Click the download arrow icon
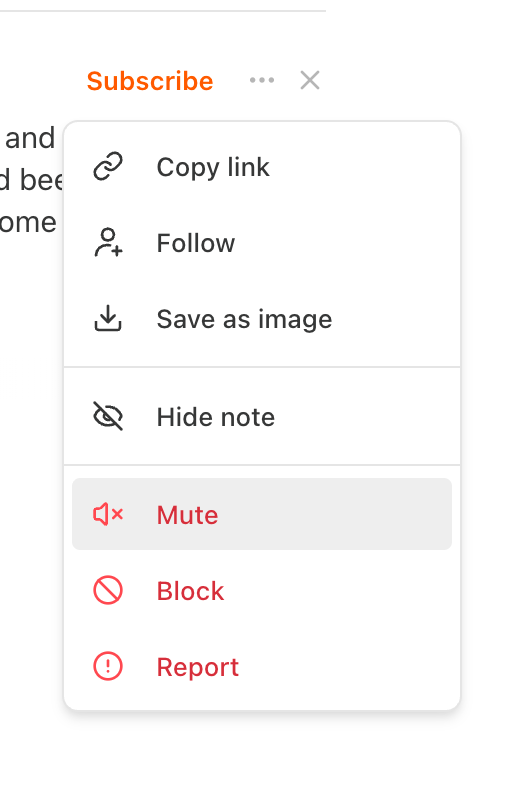526x792 pixels. pyautogui.click(x=108, y=318)
